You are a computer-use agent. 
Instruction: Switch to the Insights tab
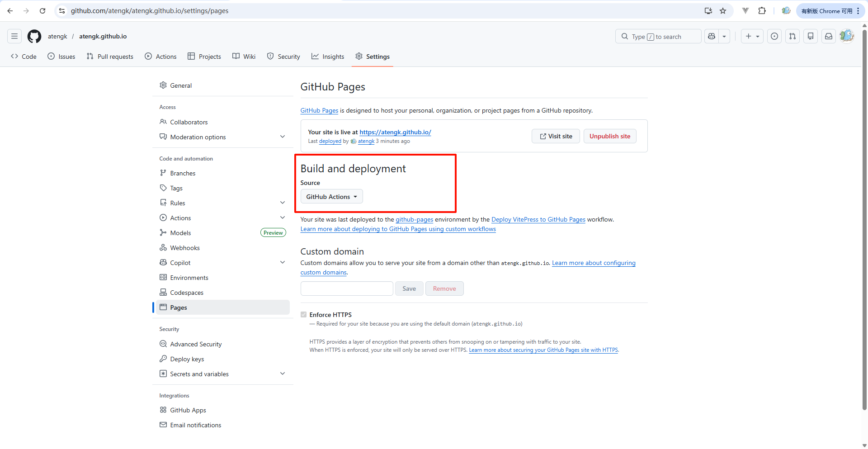(x=328, y=57)
